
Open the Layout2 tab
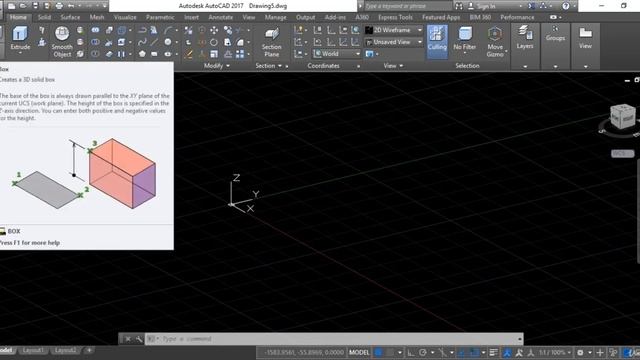click(65, 350)
